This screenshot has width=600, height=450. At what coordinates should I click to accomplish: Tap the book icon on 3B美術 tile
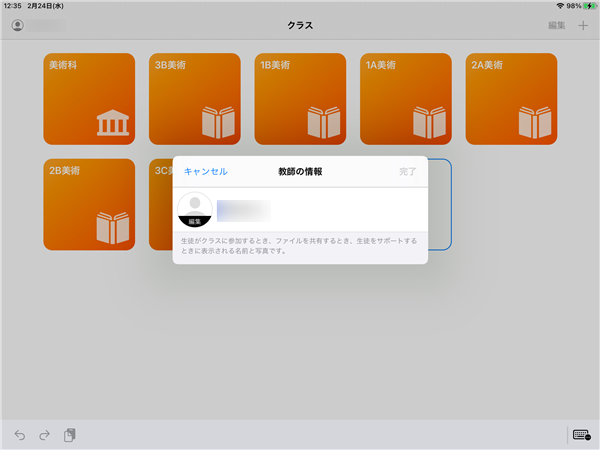218,122
